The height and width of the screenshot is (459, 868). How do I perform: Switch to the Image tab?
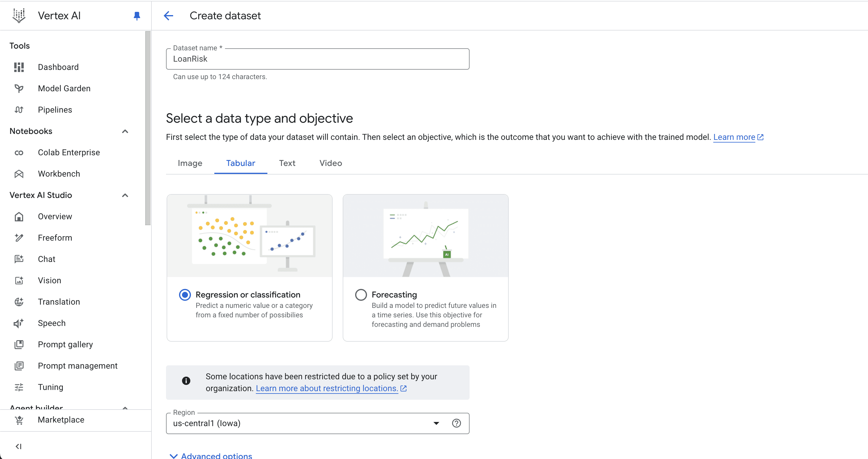click(x=190, y=163)
